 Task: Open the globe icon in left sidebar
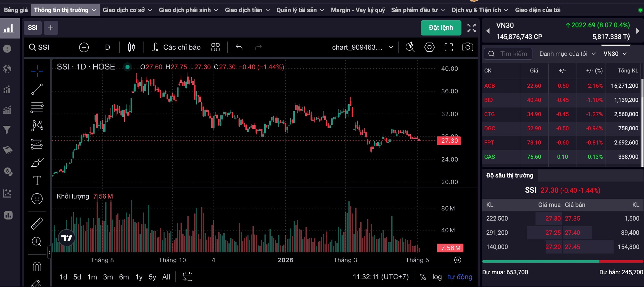tap(7, 69)
